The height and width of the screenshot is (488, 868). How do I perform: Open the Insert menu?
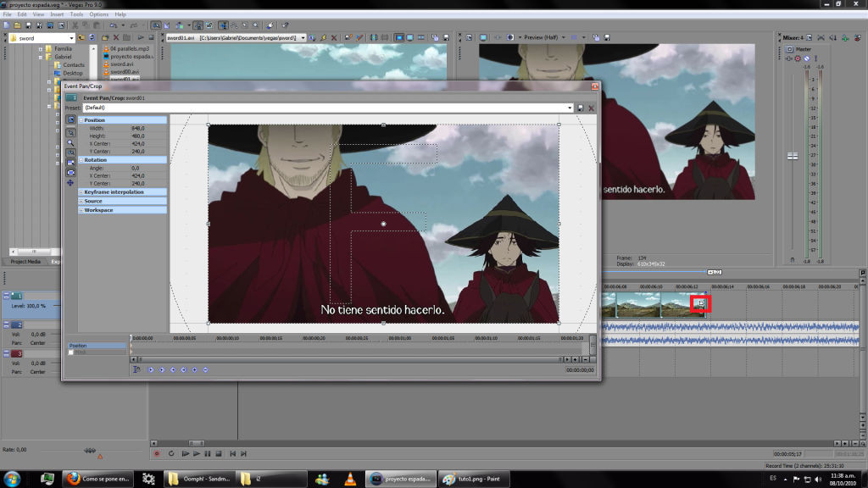tap(57, 14)
